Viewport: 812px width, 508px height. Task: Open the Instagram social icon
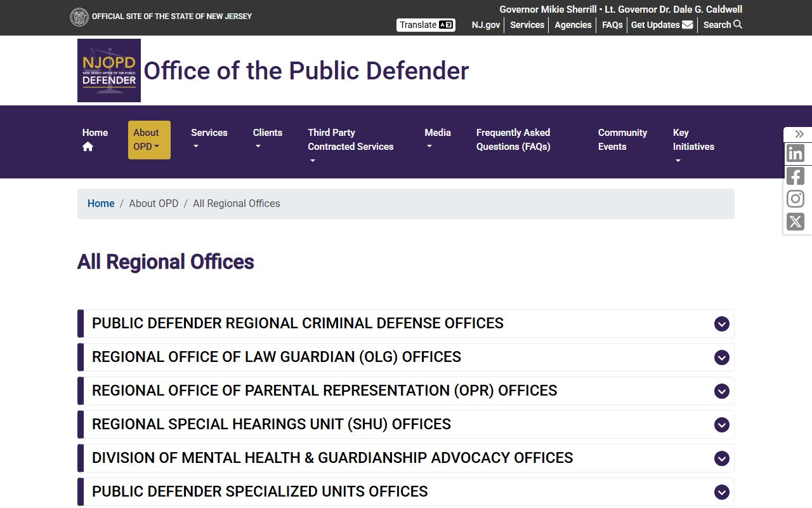pos(796,199)
